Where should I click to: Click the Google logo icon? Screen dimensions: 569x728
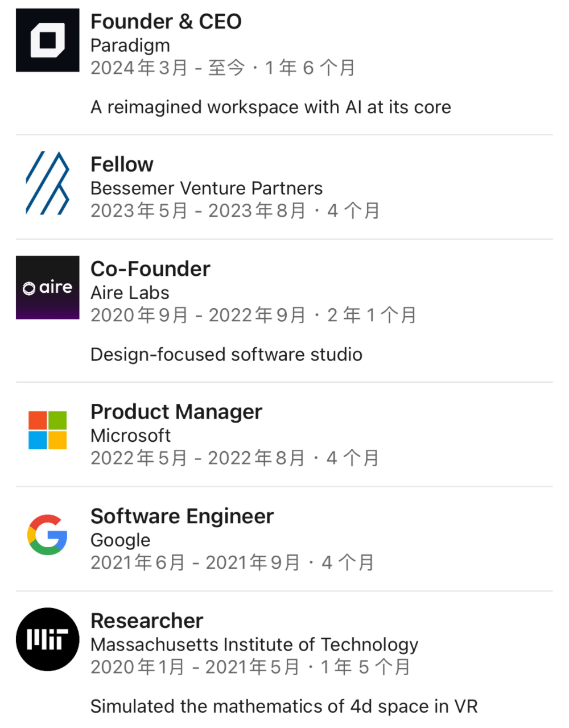[47, 535]
